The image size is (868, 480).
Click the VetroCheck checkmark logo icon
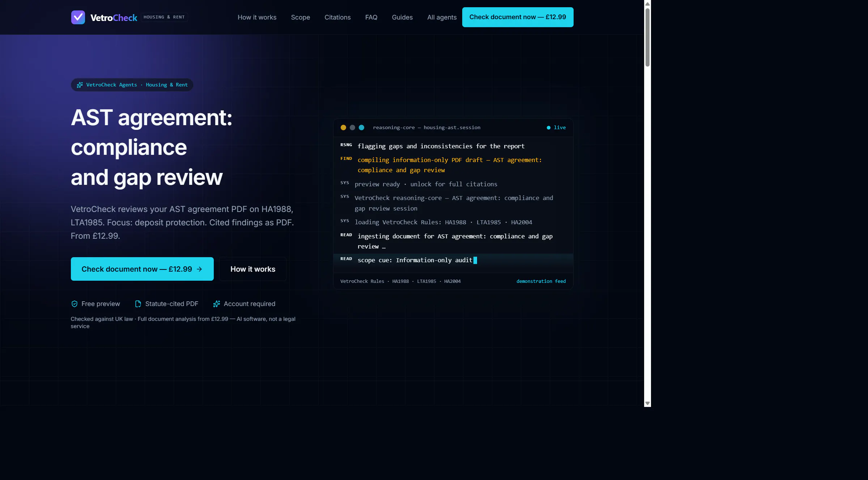[78, 17]
